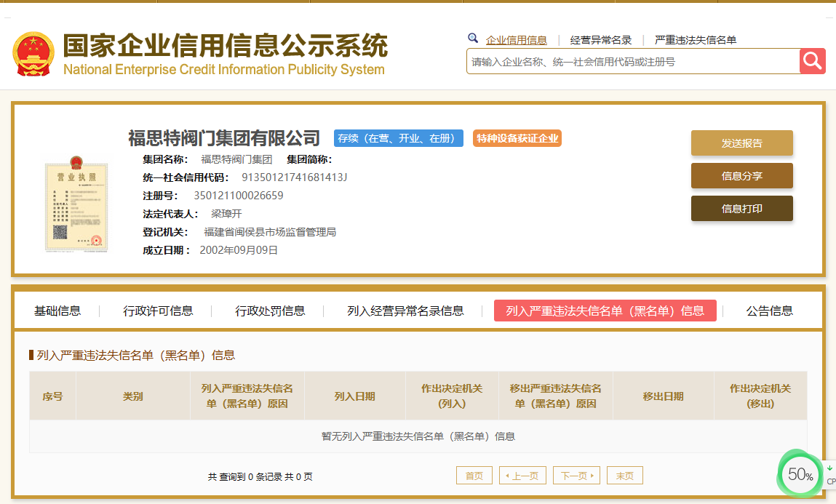Click the 上一页 pagination button
Image resolution: width=836 pixels, height=504 pixels.
pyautogui.click(x=522, y=475)
